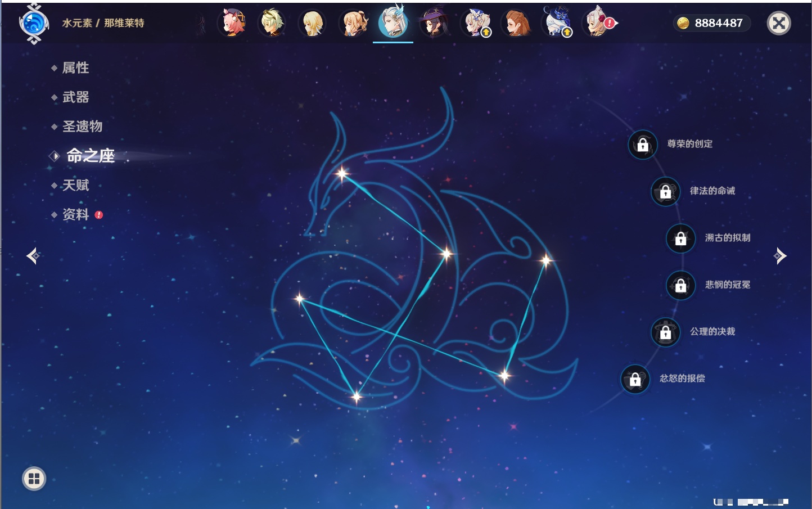The image size is (812, 509).
Task: Select the pink-haired character portrait
Action: pyautogui.click(x=232, y=24)
